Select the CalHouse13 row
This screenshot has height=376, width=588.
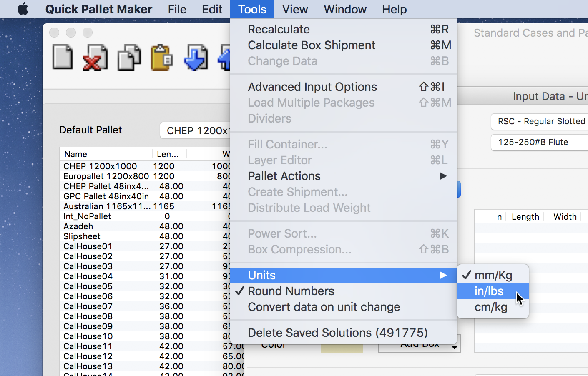153,366
